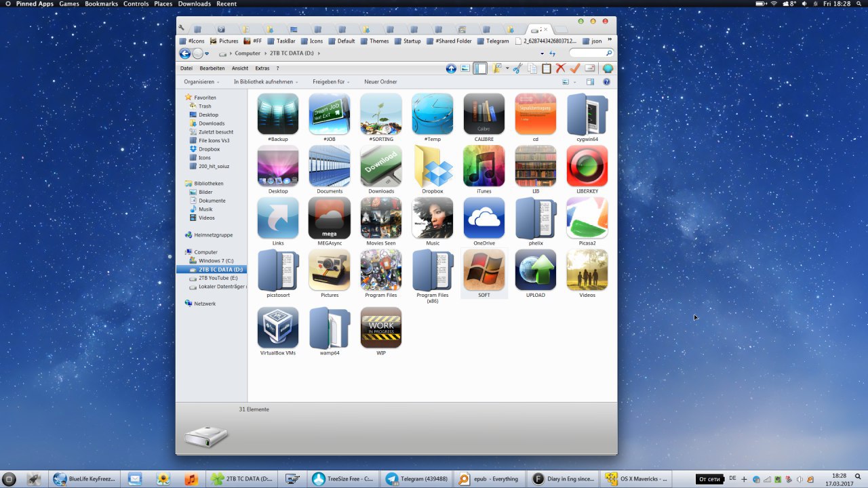Select the #SORTING folder icon

click(x=381, y=114)
